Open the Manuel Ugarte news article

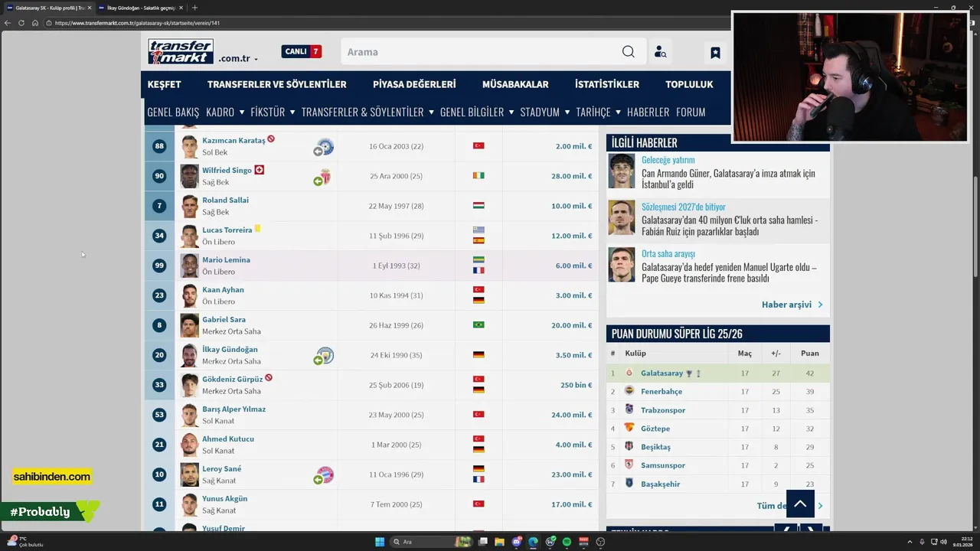tap(729, 272)
